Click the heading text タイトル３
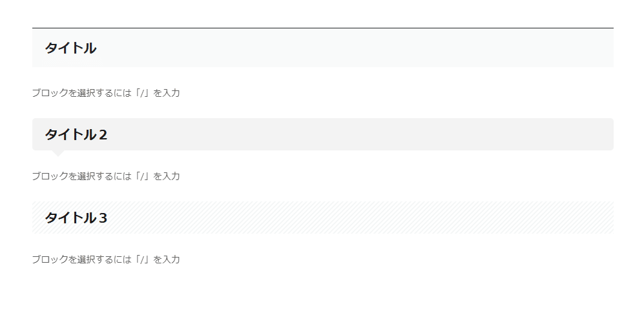The height and width of the screenshot is (315, 644). pos(76,218)
